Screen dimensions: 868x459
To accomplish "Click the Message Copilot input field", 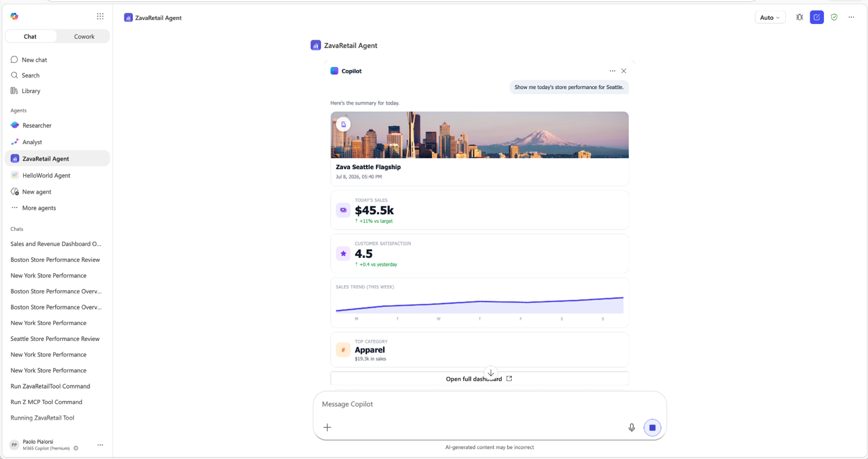I will point(490,404).
